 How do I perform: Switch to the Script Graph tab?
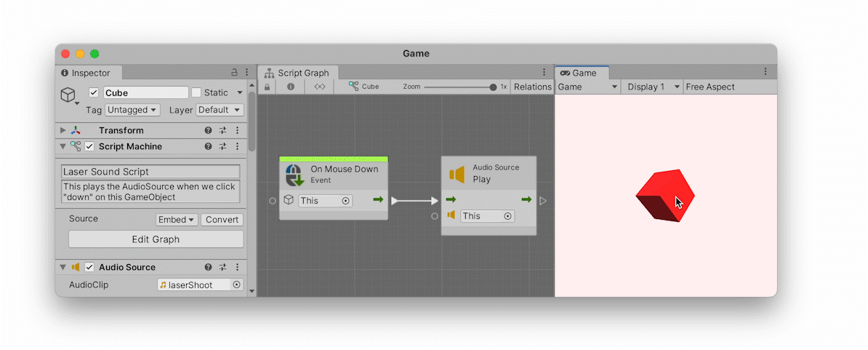[x=298, y=73]
